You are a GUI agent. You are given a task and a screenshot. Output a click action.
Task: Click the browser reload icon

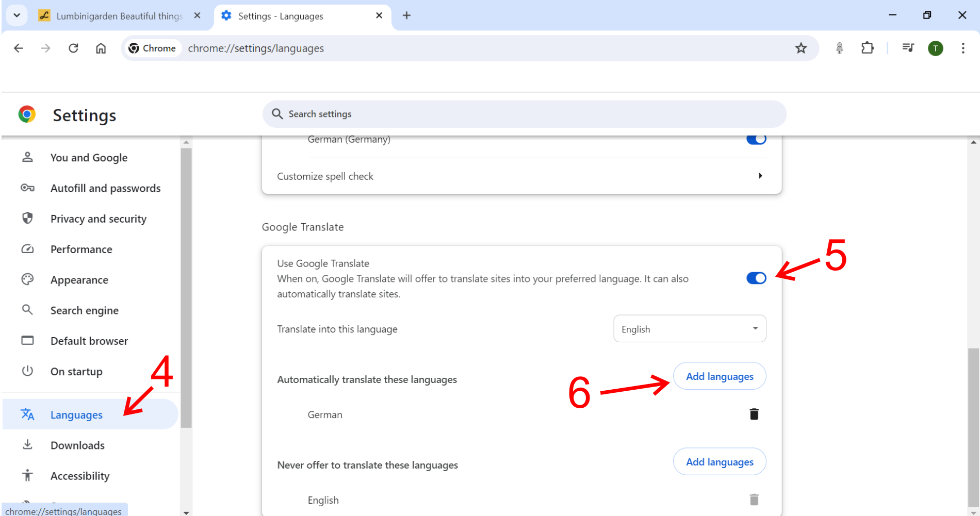[73, 48]
